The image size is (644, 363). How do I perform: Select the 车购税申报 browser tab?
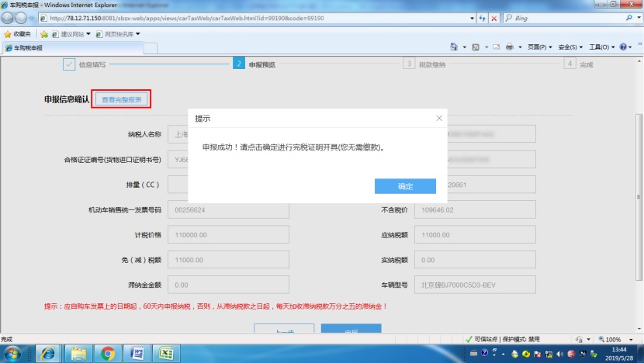[x=73, y=48]
